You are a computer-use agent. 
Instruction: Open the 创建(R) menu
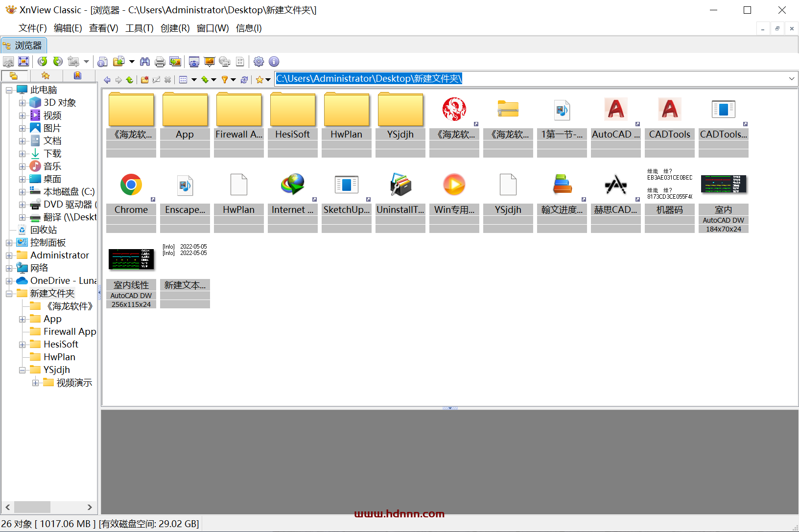click(x=175, y=28)
